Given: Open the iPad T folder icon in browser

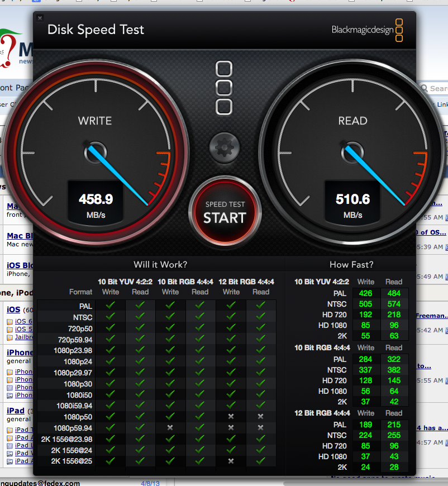Looking at the screenshot, I should click(10, 430).
